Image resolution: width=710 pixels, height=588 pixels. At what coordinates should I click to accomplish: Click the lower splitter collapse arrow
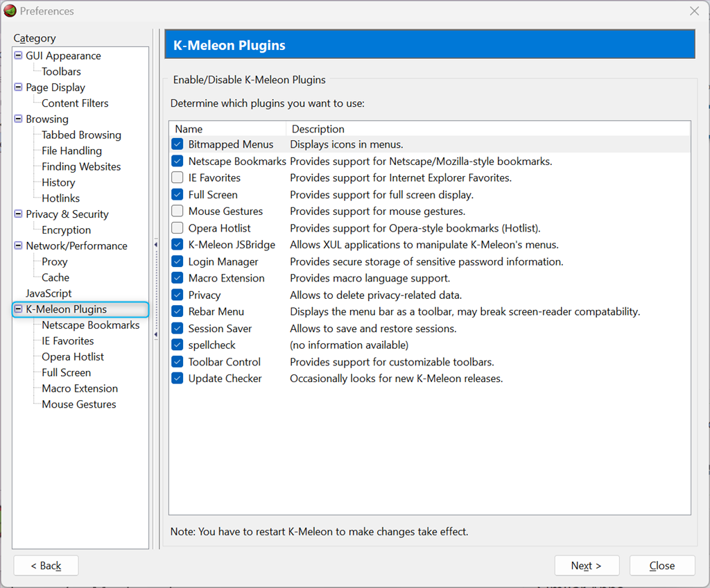point(156,334)
